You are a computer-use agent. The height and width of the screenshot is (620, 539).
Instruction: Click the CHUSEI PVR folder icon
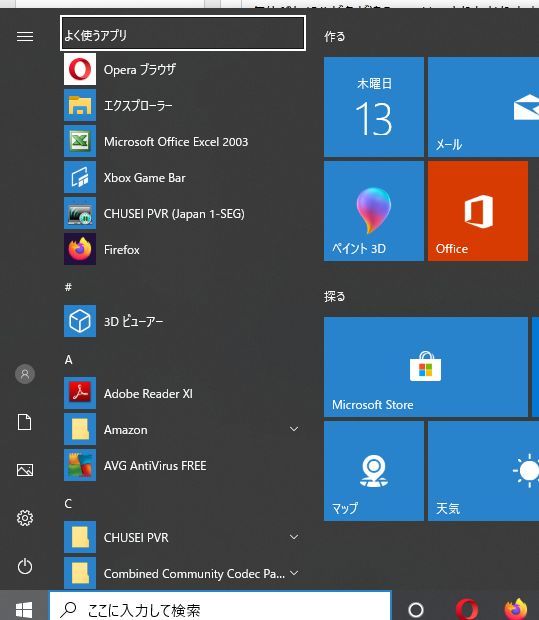[x=80, y=537]
